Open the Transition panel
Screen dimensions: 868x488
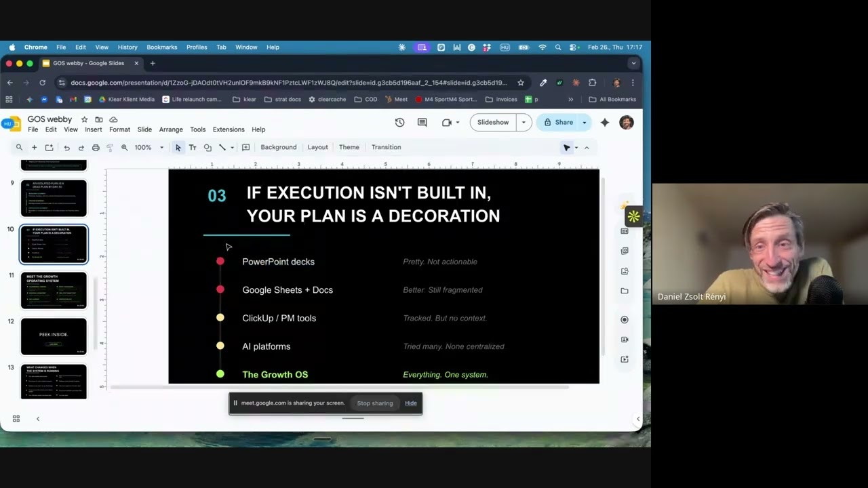tap(386, 147)
